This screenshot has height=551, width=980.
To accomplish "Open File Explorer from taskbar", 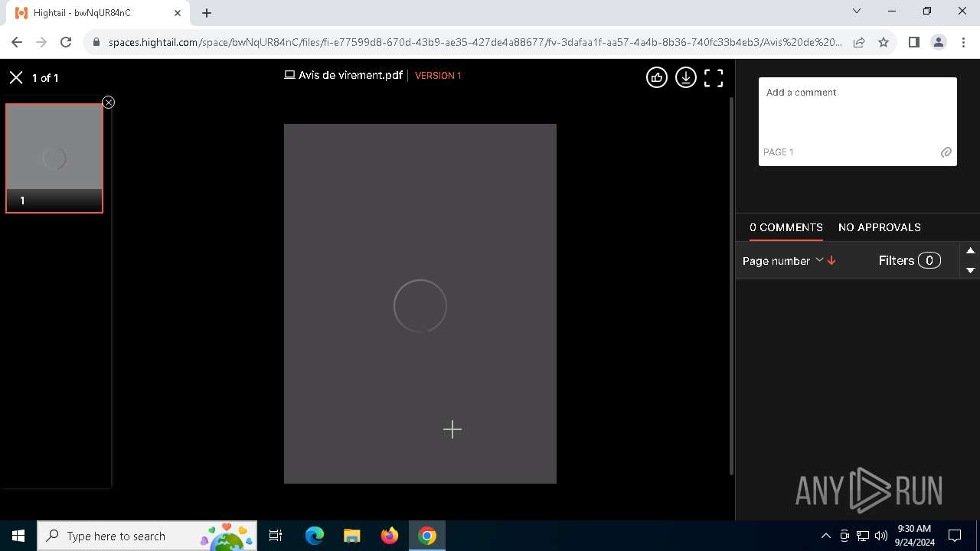I will [351, 536].
